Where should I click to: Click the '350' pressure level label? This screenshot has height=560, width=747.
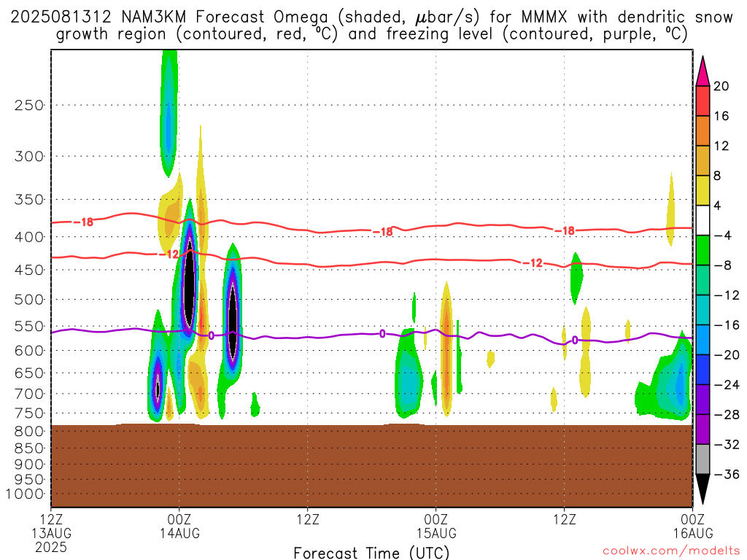coord(28,200)
